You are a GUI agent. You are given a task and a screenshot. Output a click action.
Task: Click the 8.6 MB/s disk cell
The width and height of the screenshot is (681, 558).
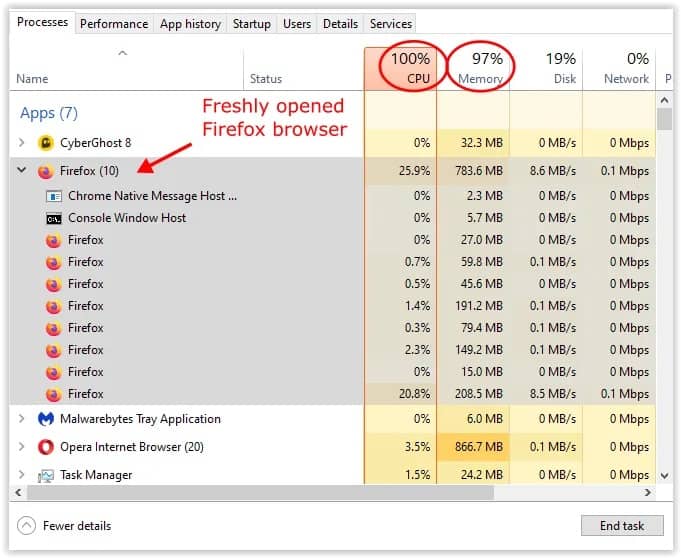(x=546, y=171)
